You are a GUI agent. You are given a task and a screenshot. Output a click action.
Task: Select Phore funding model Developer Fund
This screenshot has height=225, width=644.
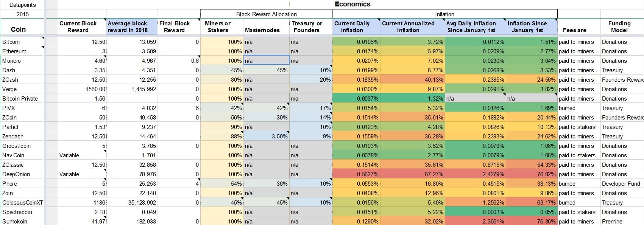622,183
